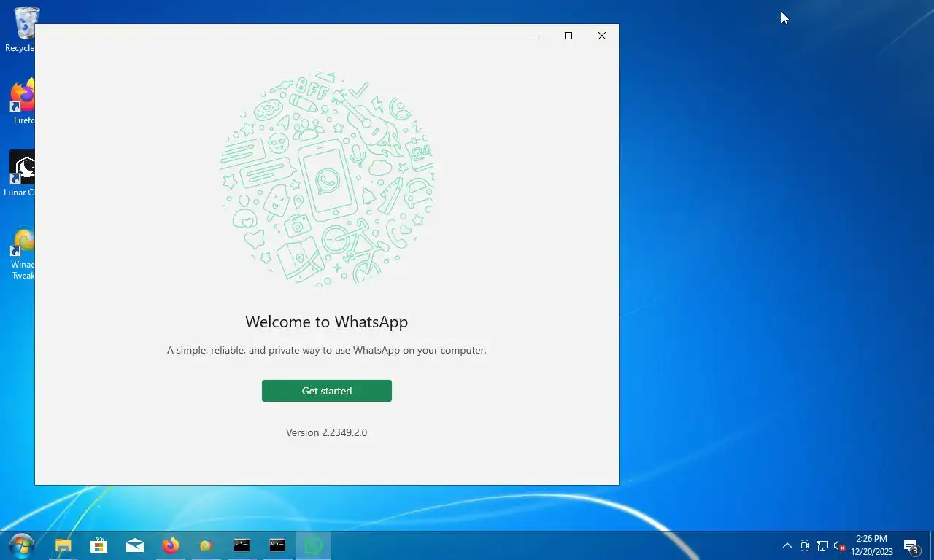The width and height of the screenshot is (934, 560).
Task: Click the 'A simple, reliable, and private' description
Action: 326,350
